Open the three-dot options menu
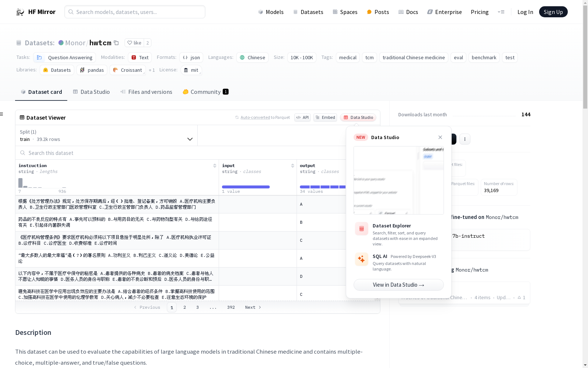The image size is (588, 368). pos(465,139)
